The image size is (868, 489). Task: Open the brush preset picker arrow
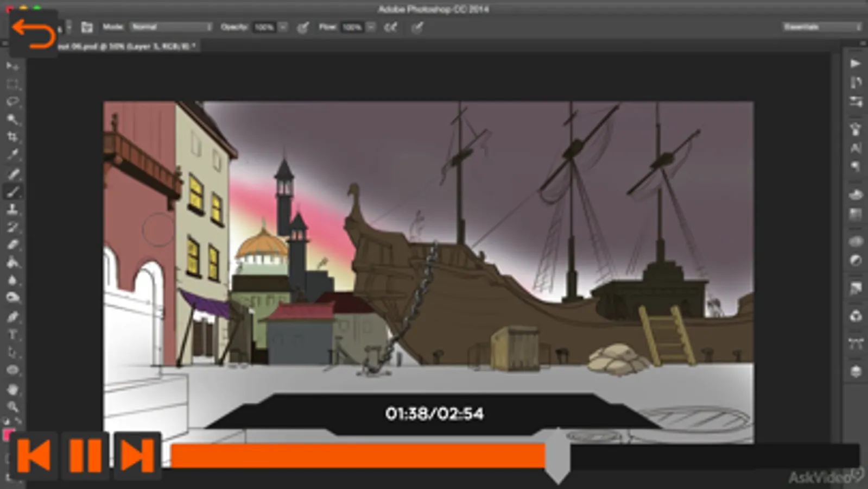[68, 27]
